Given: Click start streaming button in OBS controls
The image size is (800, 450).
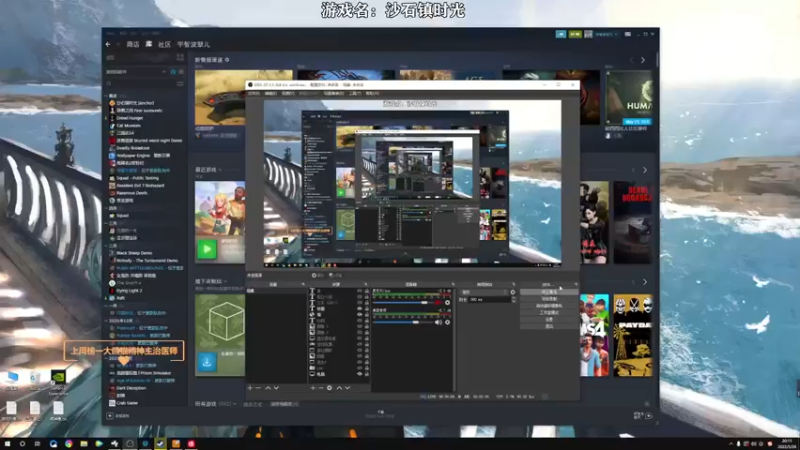Looking at the screenshot, I should [x=549, y=292].
